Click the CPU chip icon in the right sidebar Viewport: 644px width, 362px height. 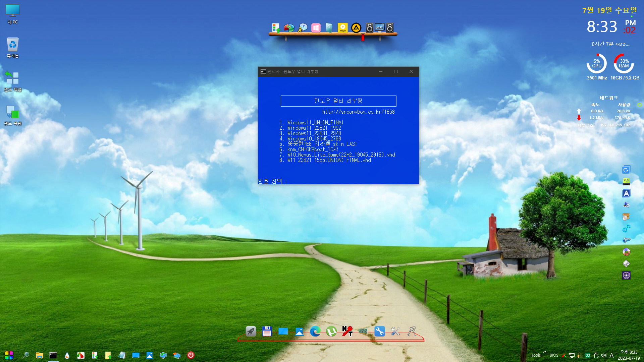coord(626,276)
